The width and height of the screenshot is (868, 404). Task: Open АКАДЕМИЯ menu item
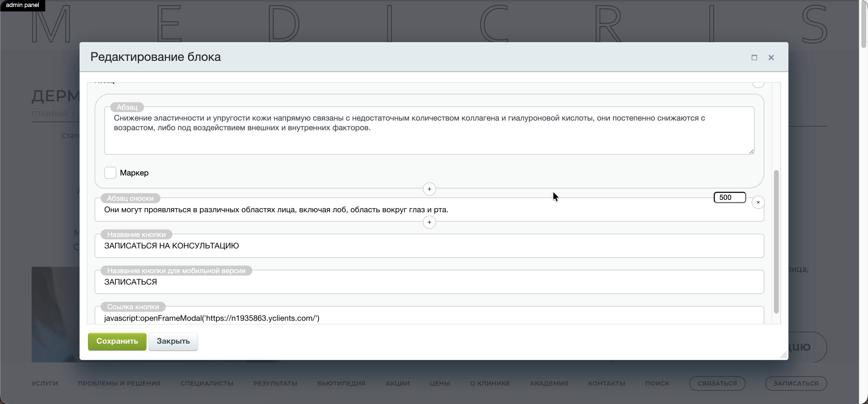tap(549, 384)
